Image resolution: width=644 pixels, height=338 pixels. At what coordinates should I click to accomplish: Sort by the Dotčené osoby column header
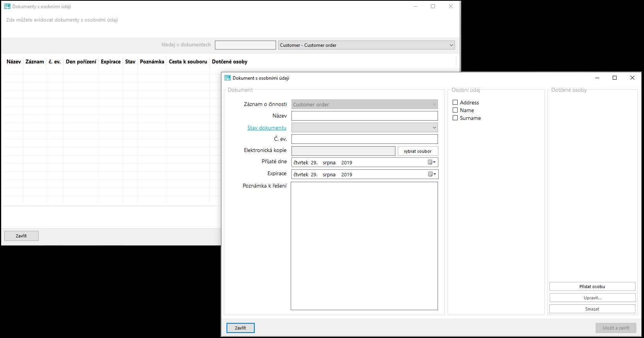230,61
